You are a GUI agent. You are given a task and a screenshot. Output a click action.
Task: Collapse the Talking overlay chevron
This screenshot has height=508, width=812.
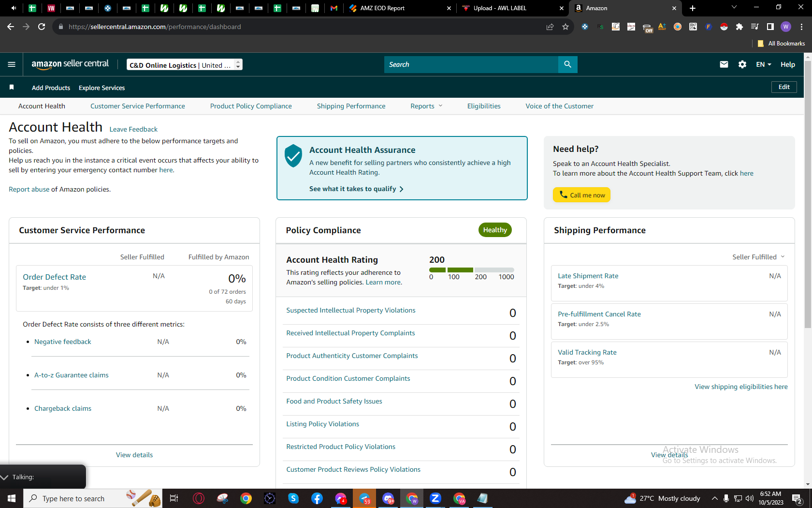[5, 477]
